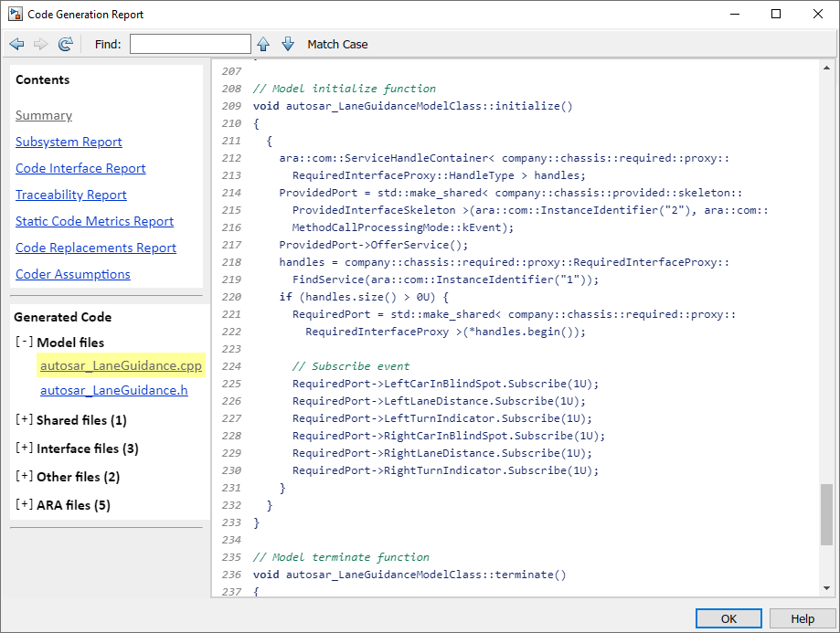The width and height of the screenshot is (840, 633).
Task: Toggle the Match Case option
Action: [337, 45]
